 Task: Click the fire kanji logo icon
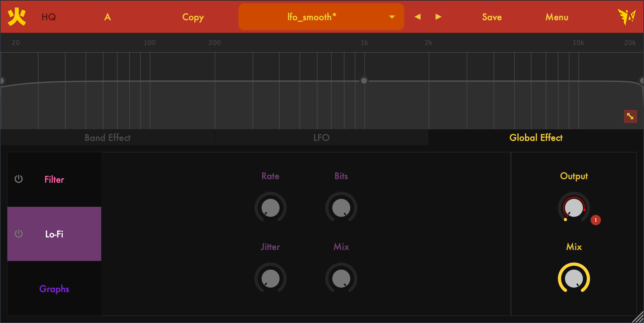click(17, 17)
